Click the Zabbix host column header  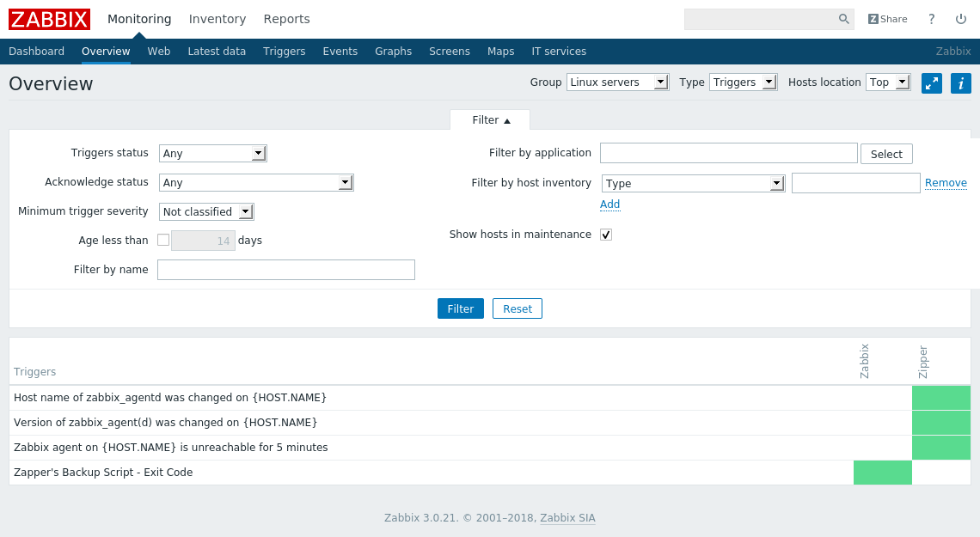click(864, 361)
